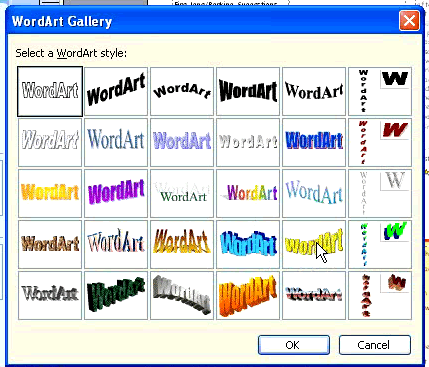This screenshot has width=429, height=367.
Task: Select the silver 3D curved-down WordArt style
Action: (182, 295)
